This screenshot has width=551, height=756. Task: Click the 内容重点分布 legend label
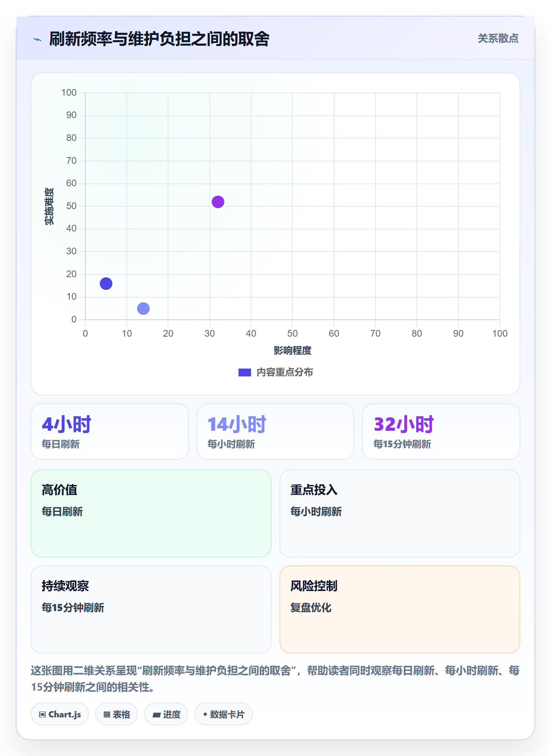(x=285, y=372)
